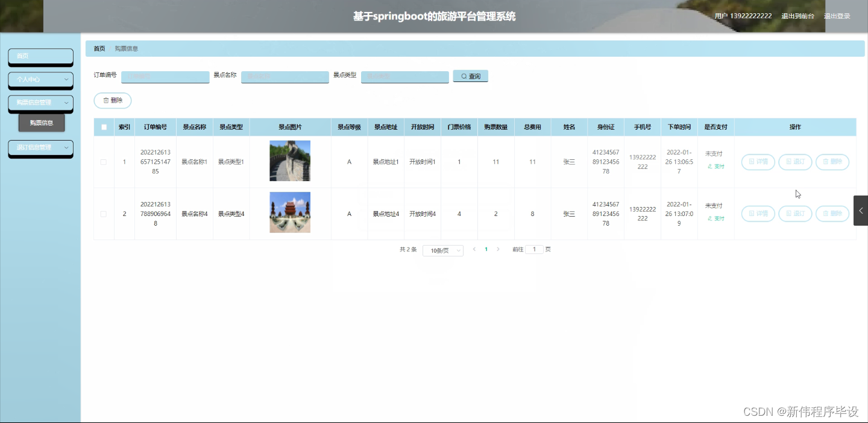Collapse the 购票信息管理 sidebar menu
868x423 pixels.
(40, 103)
